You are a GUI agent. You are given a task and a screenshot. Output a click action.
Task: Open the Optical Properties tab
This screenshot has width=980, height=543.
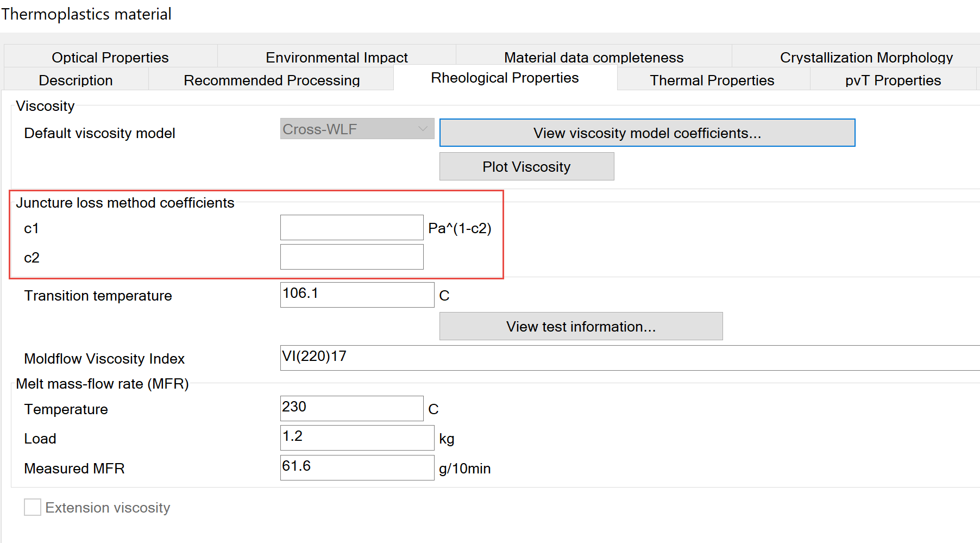(x=110, y=57)
